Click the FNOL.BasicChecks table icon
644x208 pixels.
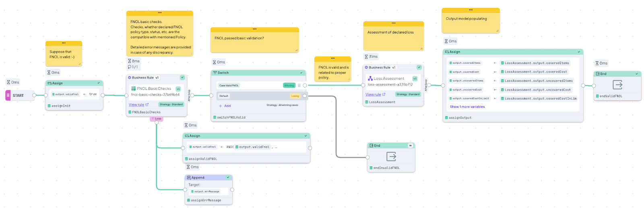(134, 89)
